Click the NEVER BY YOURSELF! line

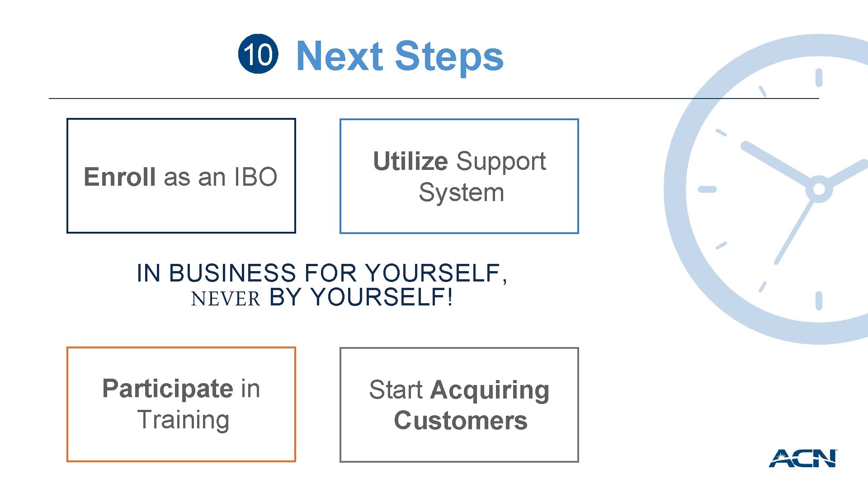(x=322, y=297)
